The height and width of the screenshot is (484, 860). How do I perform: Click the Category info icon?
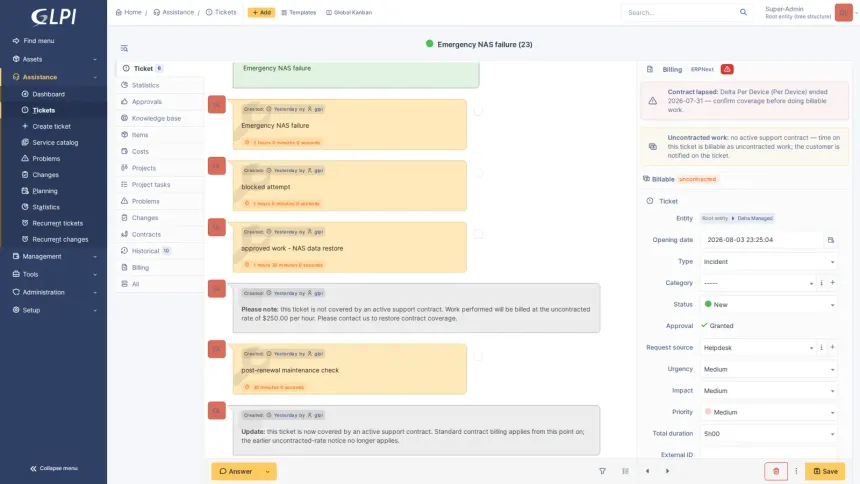[x=821, y=283]
